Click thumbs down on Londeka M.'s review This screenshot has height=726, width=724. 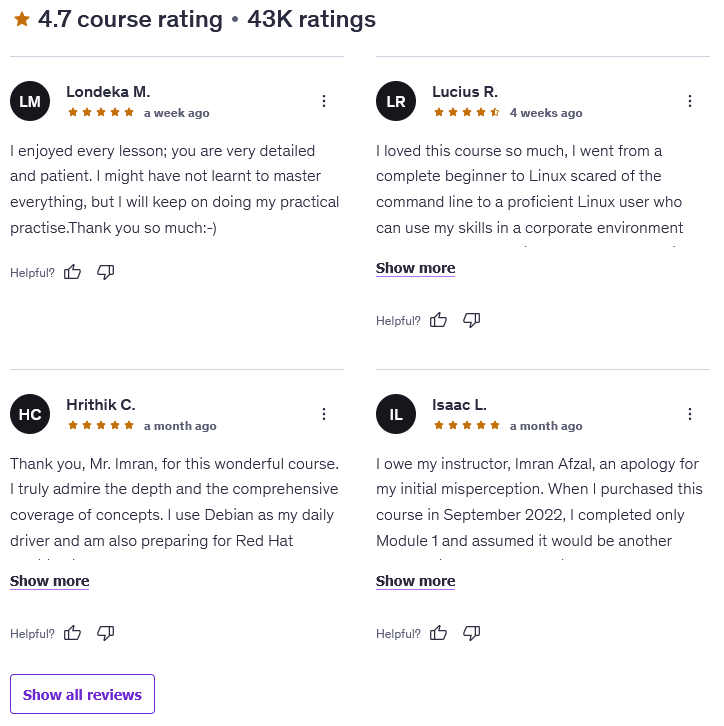coord(105,272)
